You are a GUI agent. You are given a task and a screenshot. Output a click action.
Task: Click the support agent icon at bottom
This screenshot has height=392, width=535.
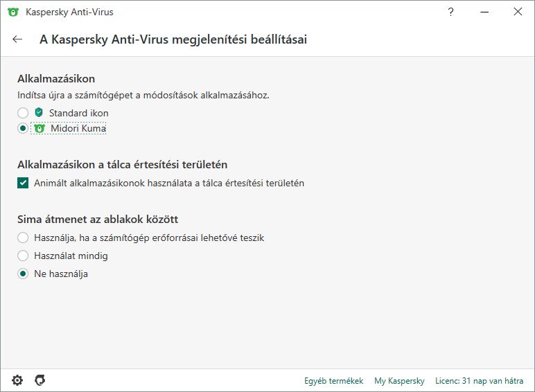pos(40,380)
